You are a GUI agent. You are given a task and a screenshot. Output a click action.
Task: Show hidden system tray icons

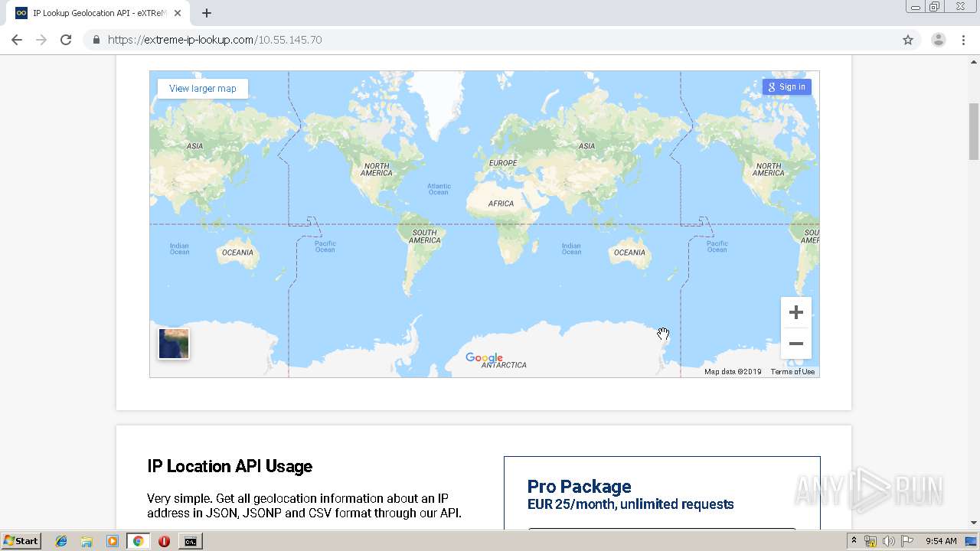(x=854, y=541)
